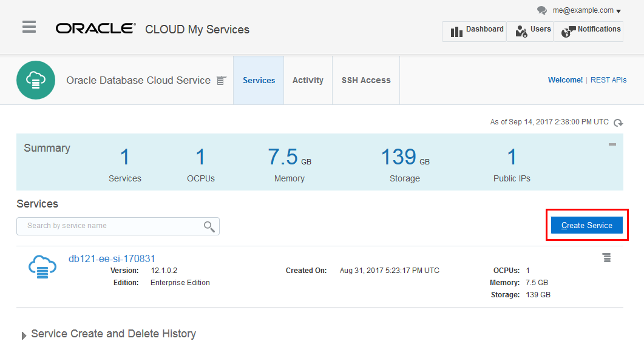Click 'Aug 31, 2017 5:23:17 PM UTC' date

tap(389, 271)
